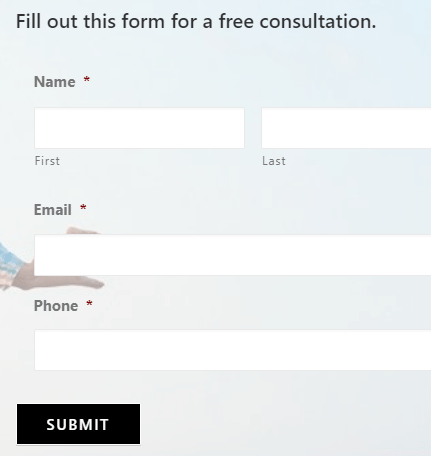Click the red asterisk beside Email
431x456 pixels.
click(83, 208)
